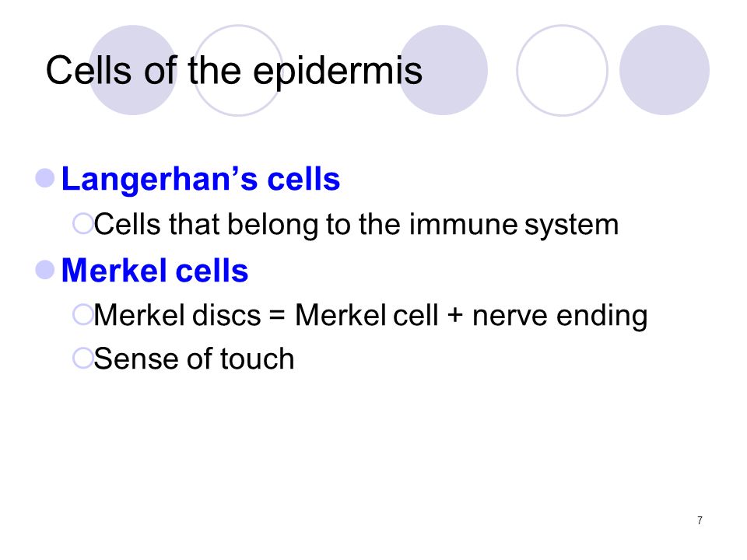The height and width of the screenshot is (560, 747).
Task: Click the filled bullet beside Merkel cells
Action: [45, 270]
